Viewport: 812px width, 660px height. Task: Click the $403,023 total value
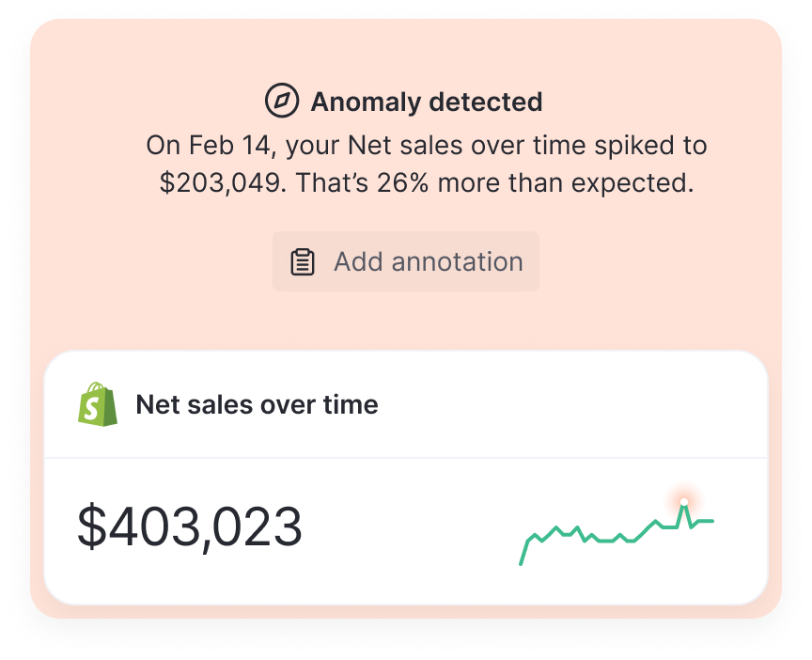[x=190, y=526]
